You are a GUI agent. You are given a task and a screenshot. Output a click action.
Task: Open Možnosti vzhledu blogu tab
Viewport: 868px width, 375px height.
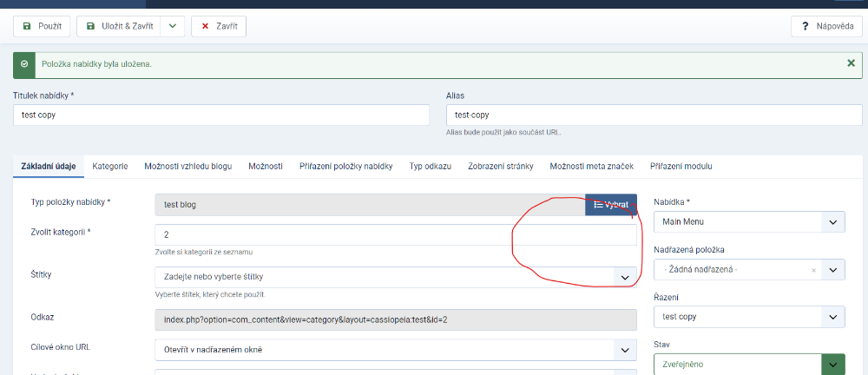click(187, 166)
